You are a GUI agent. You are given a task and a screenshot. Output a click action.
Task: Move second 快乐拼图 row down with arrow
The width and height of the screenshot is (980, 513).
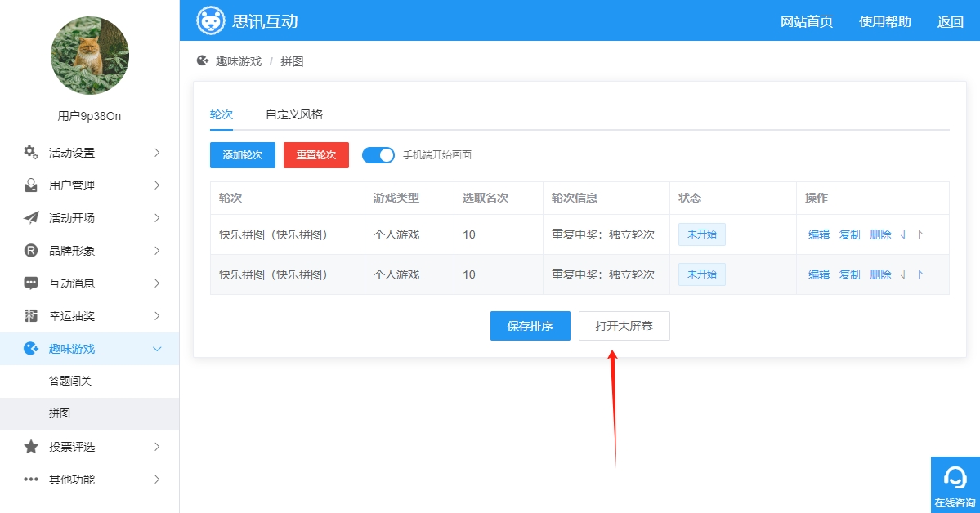pos(903,274)
